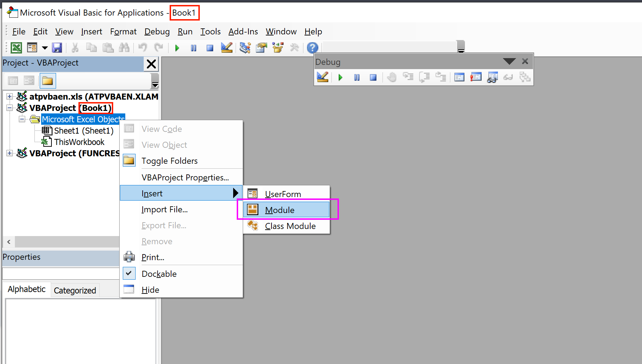Collapse the Microsoft Excel Objects folder
Viewport: 642px width, 364px height.
point(22,119)
